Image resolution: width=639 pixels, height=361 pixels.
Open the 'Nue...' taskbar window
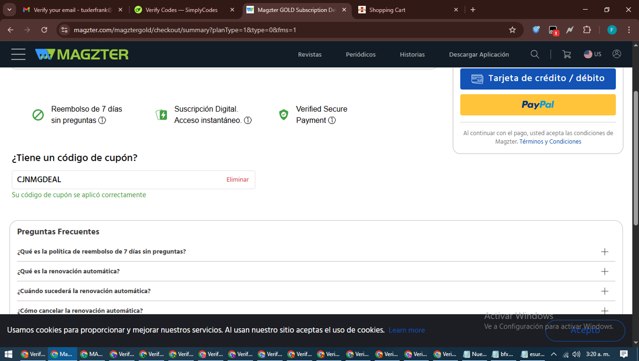(x=475, y=354)
